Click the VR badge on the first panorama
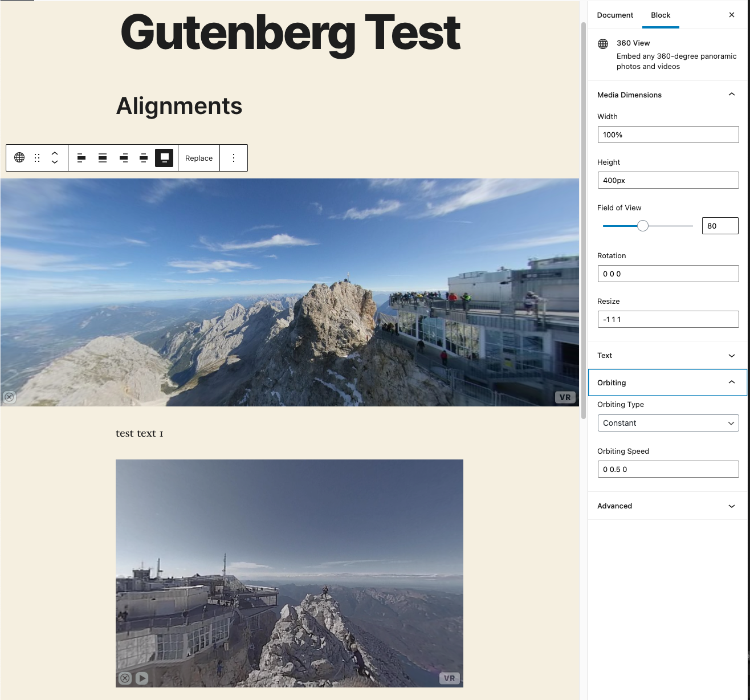This screenshot has width=750, height=700. 565,397
